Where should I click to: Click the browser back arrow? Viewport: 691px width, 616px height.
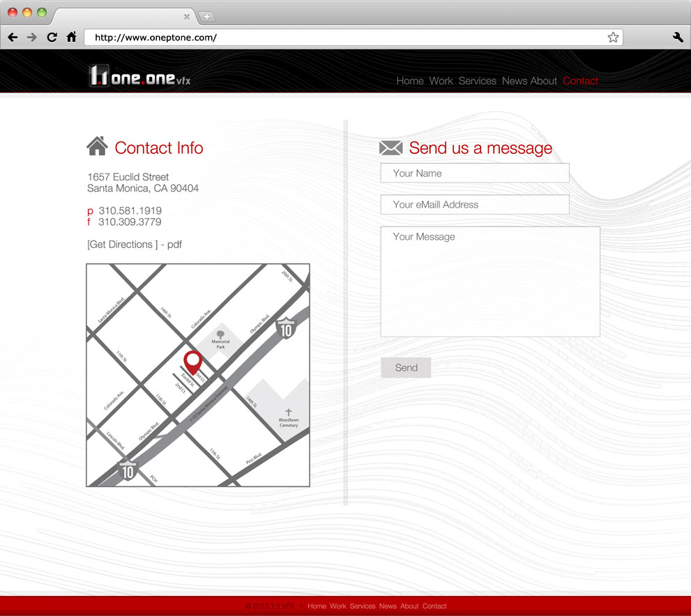coord(13,38)
